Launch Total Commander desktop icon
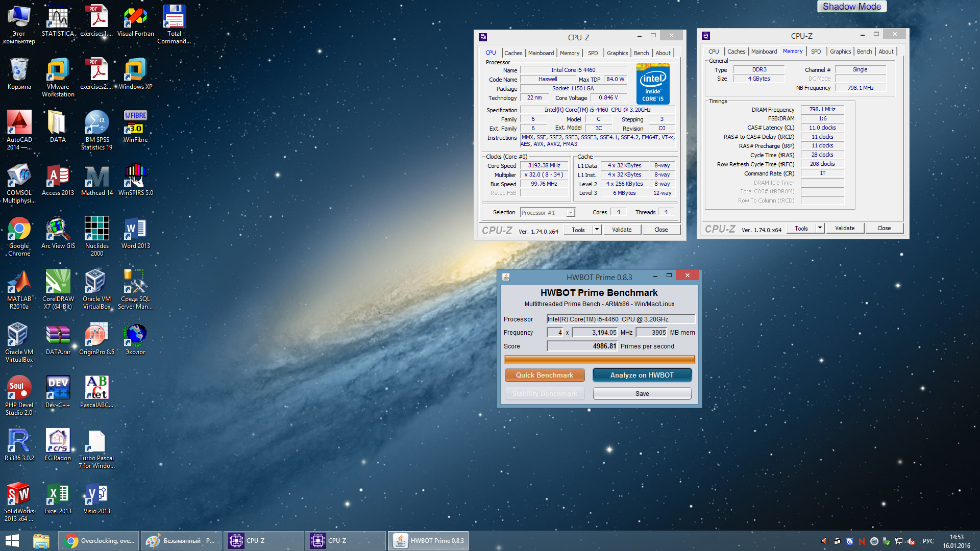The image size is (980, 551). pyautogui.click(x=174, y=24)
